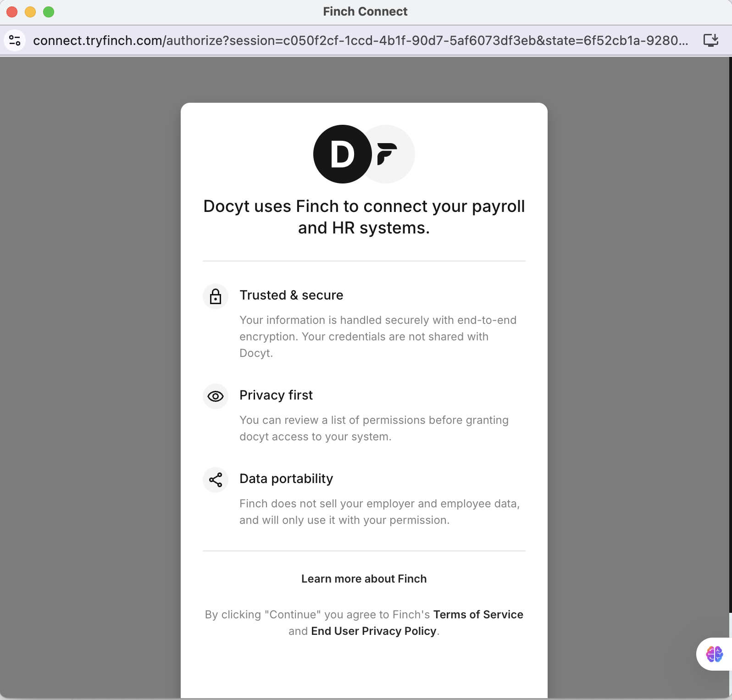Open Finch's Terms of Service link
This screenshot has width=732, height=700.
[478, 615]
